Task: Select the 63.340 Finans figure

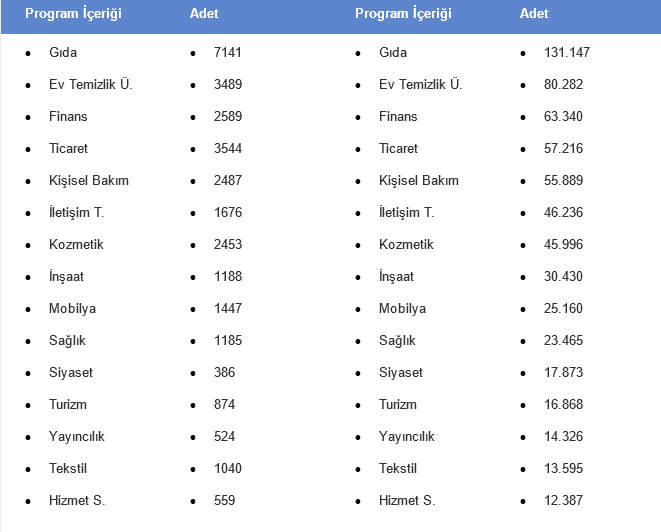Action: [x=563, y=116]
